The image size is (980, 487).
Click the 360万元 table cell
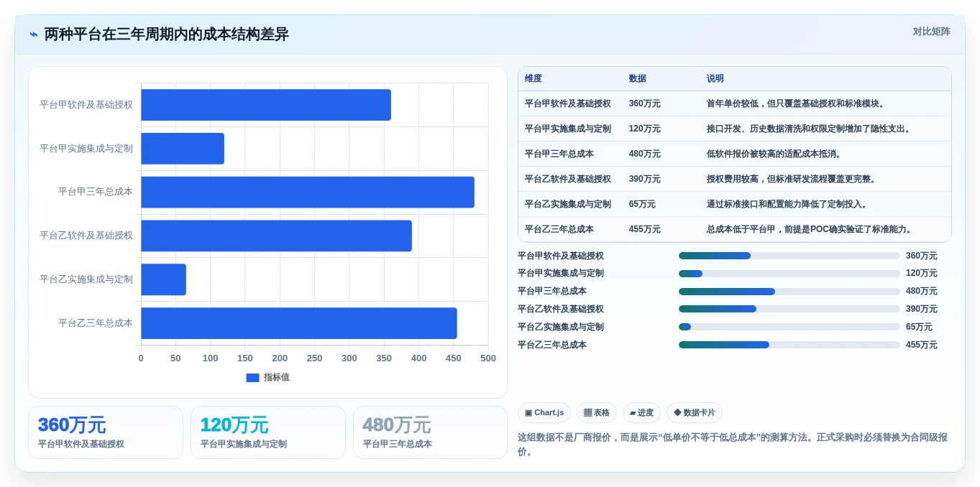click(x=645, y=103)
